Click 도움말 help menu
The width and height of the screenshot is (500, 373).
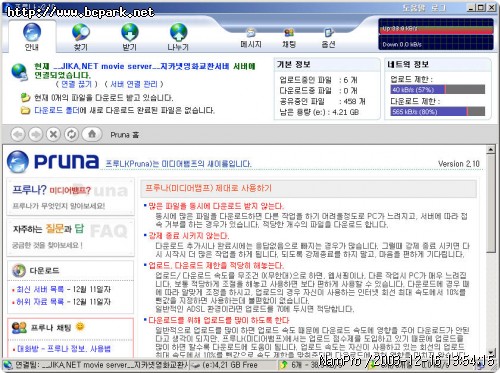click(x=413, y=7)
